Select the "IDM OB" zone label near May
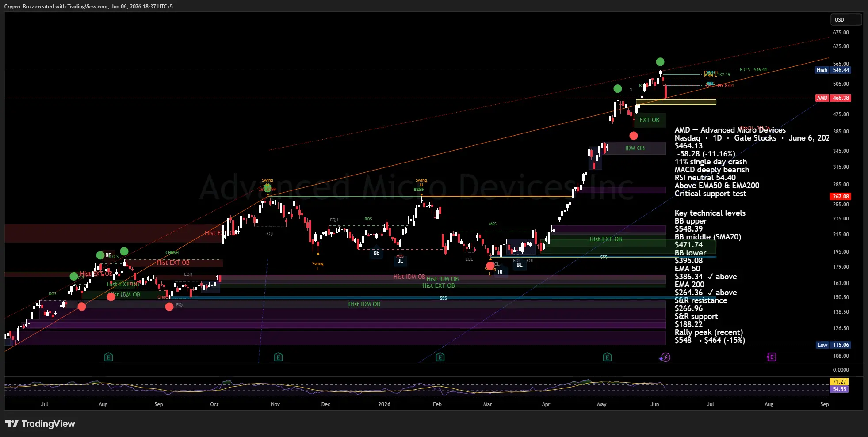 tap(635, 148)
